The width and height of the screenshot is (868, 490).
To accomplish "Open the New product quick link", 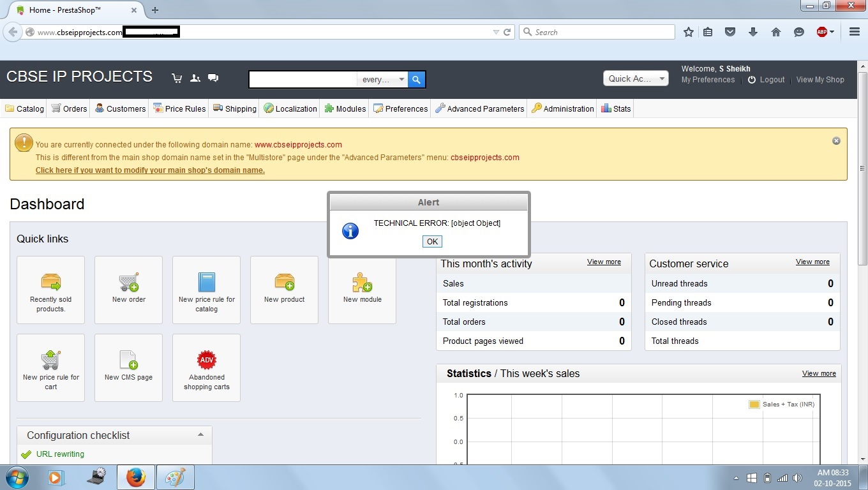I will (x=284, y=289).
